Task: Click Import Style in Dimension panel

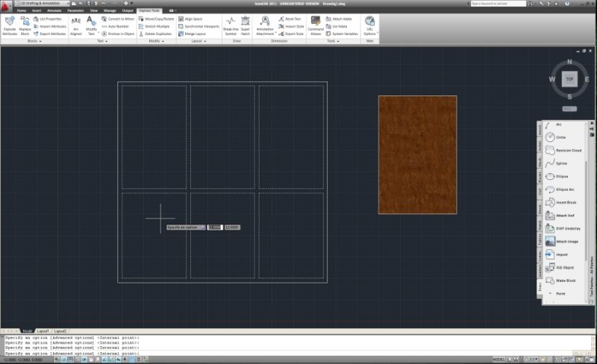Action: pyautogui.click(x=291, y=26)
